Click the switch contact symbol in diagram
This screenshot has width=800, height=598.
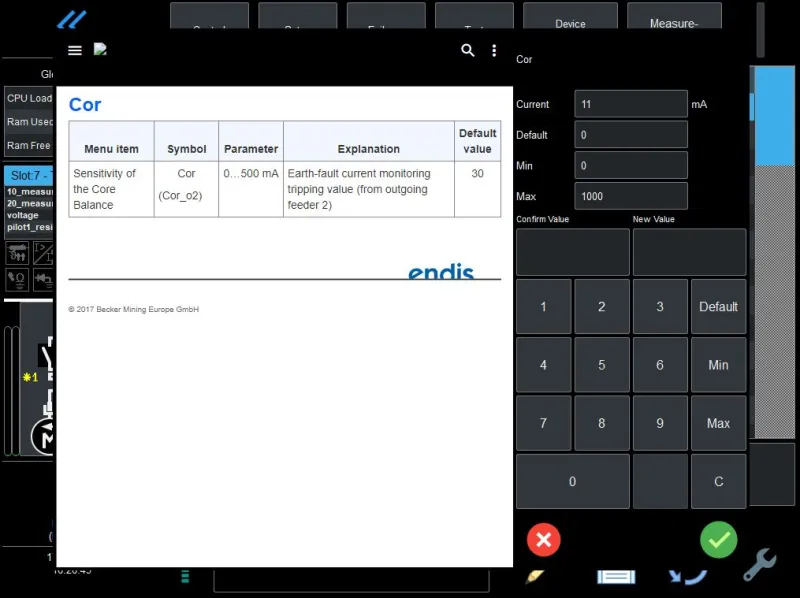pos(46,357)
